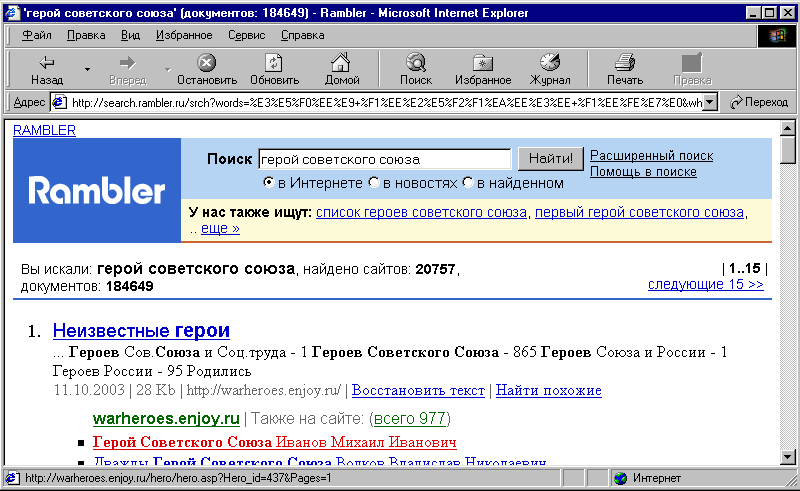The image size is (800, 491).
Task: Click the Переход go button
Action: coord(759,102)
